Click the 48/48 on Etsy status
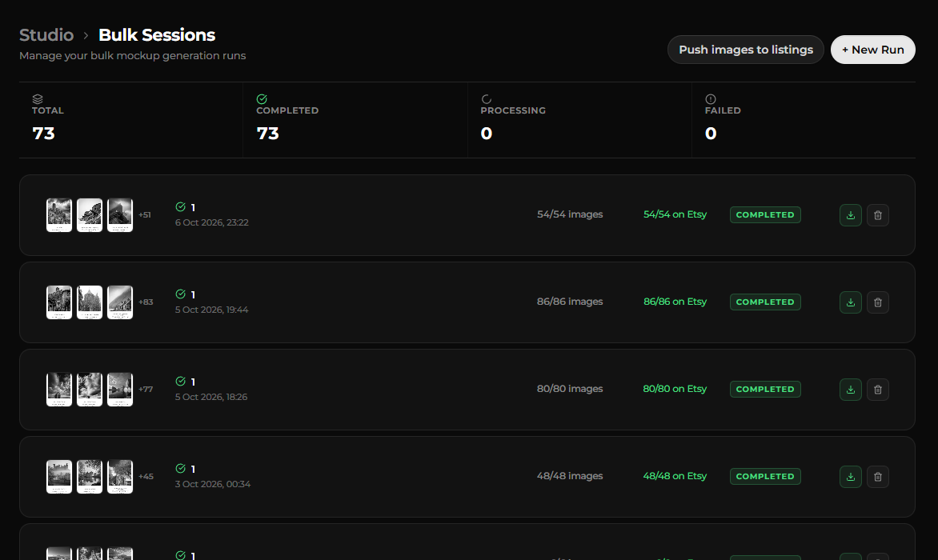 pyautogui.click(x=675, y=476)
